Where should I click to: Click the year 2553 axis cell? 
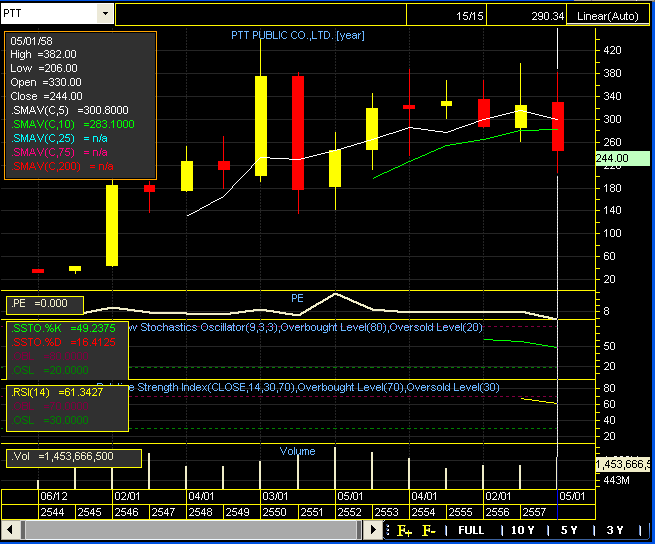390,512
